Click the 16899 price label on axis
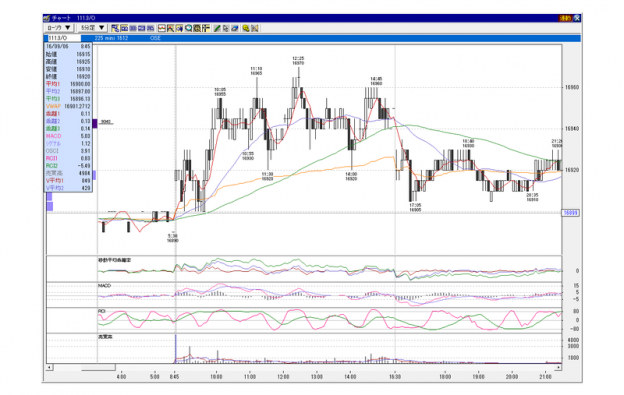 (570, 213)
